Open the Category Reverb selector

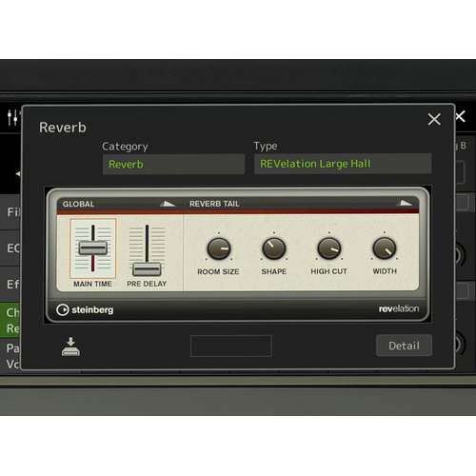click(173, 165)
